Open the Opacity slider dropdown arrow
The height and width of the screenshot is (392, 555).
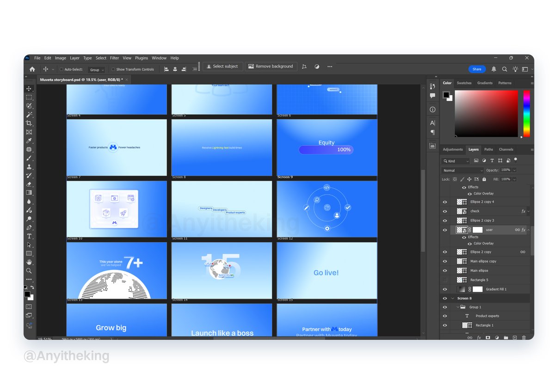514,171
